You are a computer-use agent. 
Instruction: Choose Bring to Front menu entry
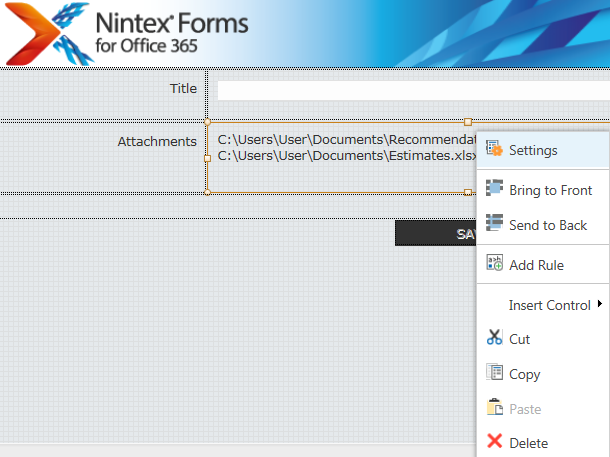pos(543,190)
